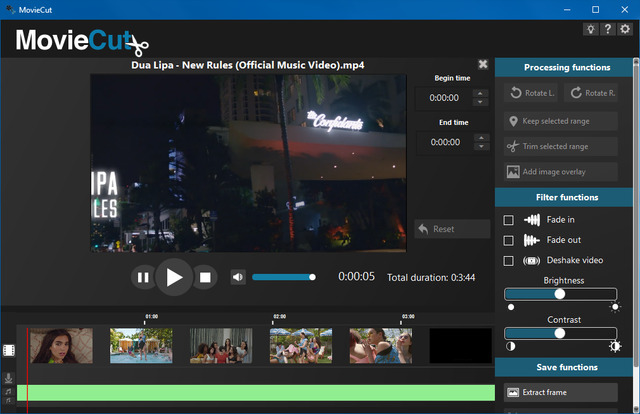Pause the video playback

pyautogui.click(x=143, y=277)
